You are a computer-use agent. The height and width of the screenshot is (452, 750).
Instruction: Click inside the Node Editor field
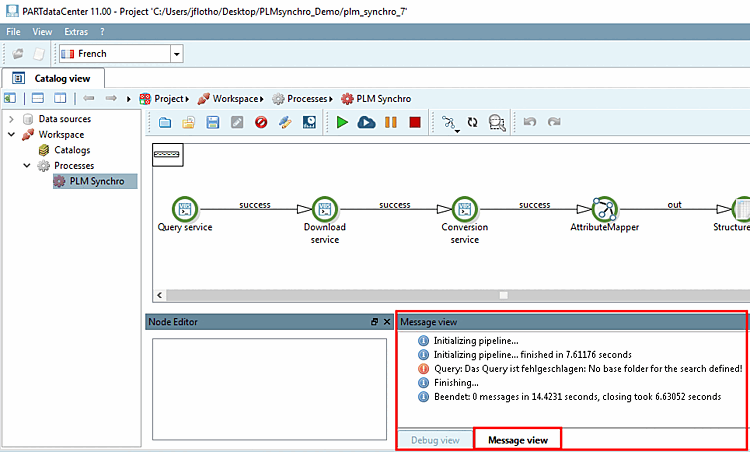pos(269,389)
